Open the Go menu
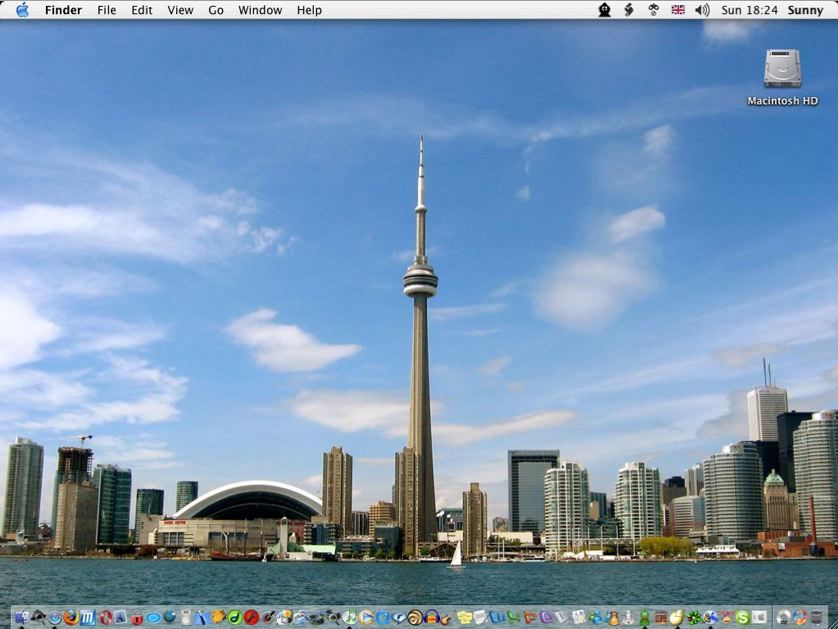838x629 pixels. pyautogui.click(x=216, y=10)
